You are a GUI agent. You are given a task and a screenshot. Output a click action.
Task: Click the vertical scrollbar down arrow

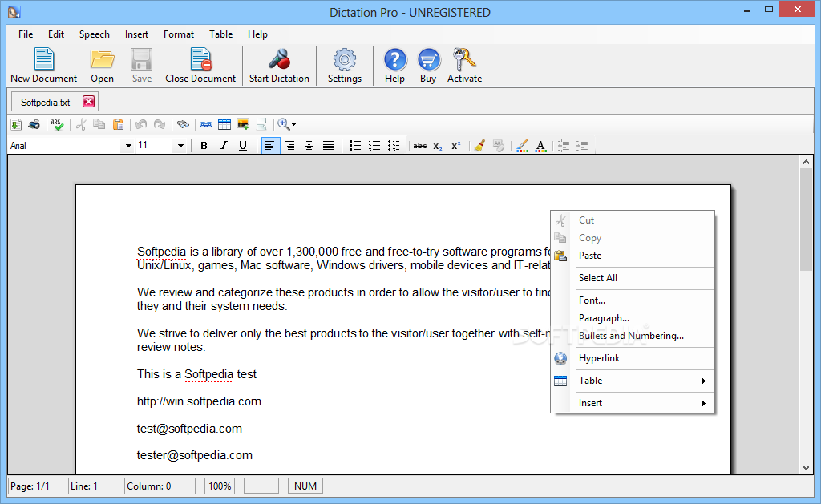pyautogui.click(x=806, y=468)
